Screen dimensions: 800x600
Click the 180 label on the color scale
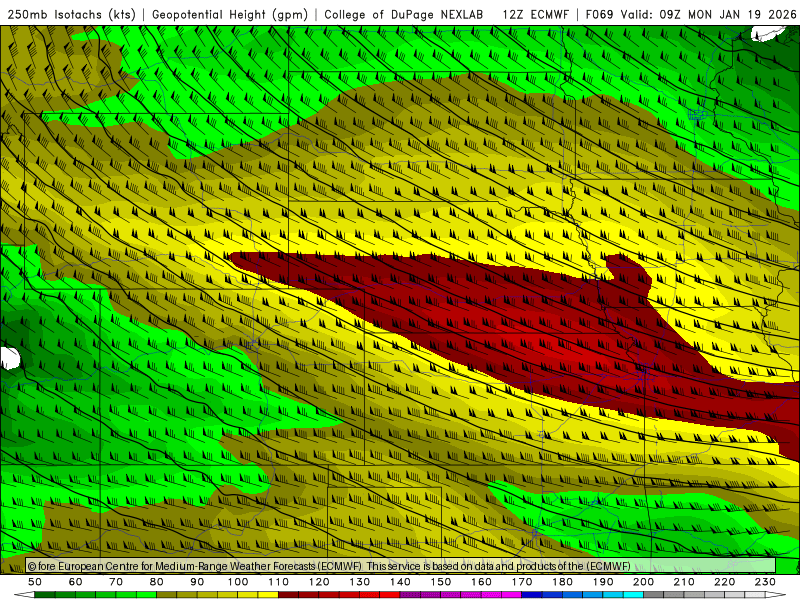[x=562, y=582]
